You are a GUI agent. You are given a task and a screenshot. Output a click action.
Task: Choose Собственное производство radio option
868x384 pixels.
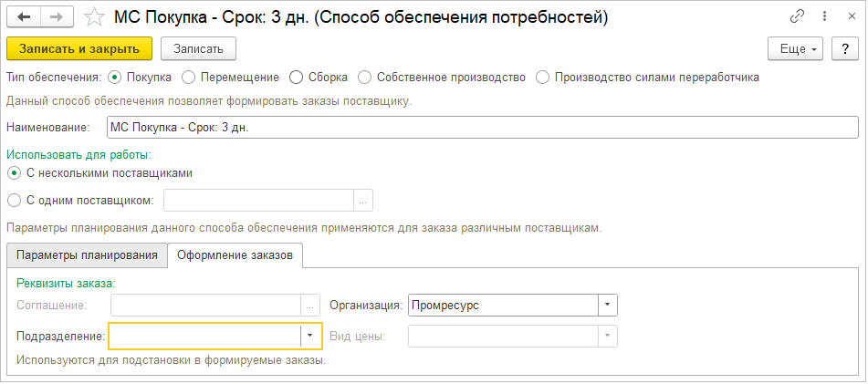coord(365,78)
